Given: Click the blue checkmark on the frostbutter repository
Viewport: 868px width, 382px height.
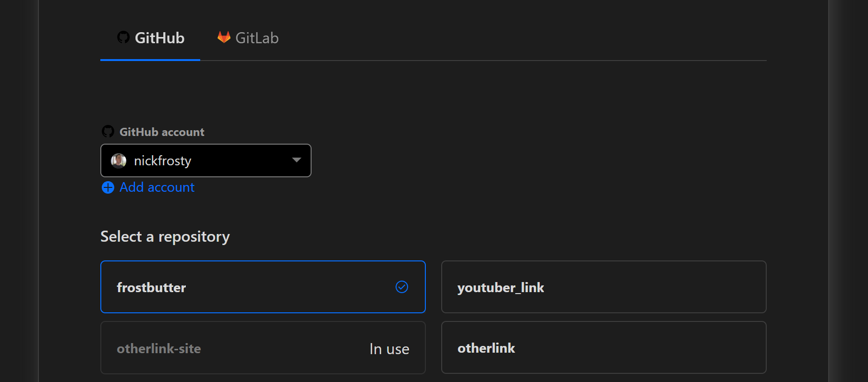Looking at the screenshot, I should tap(401, 287).
